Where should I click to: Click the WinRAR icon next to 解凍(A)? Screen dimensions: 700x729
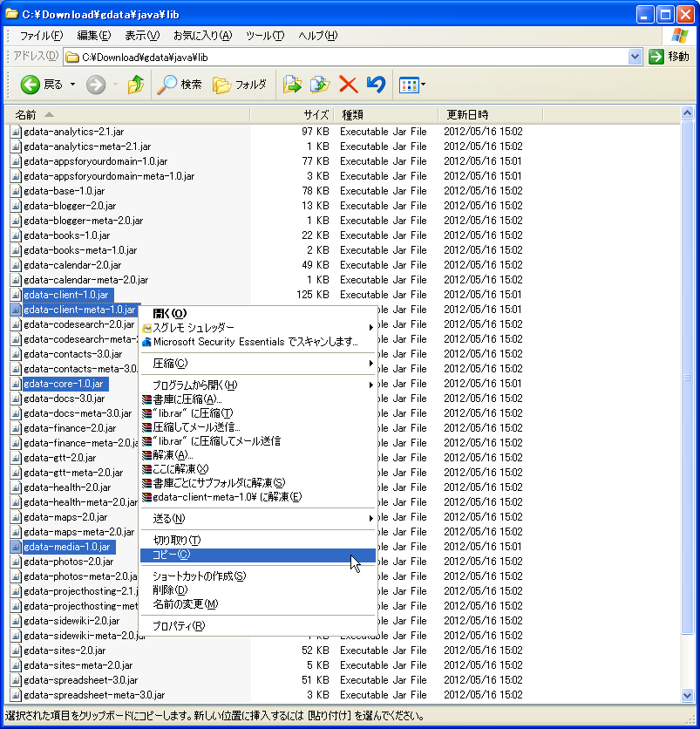point(146,455)
